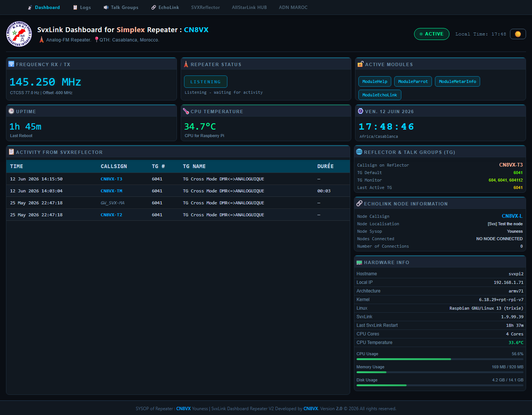The height and width of the screenshot is (415, 532).
Task: Select the ModuleMetarInfo chip
Action: click(457, 81)
